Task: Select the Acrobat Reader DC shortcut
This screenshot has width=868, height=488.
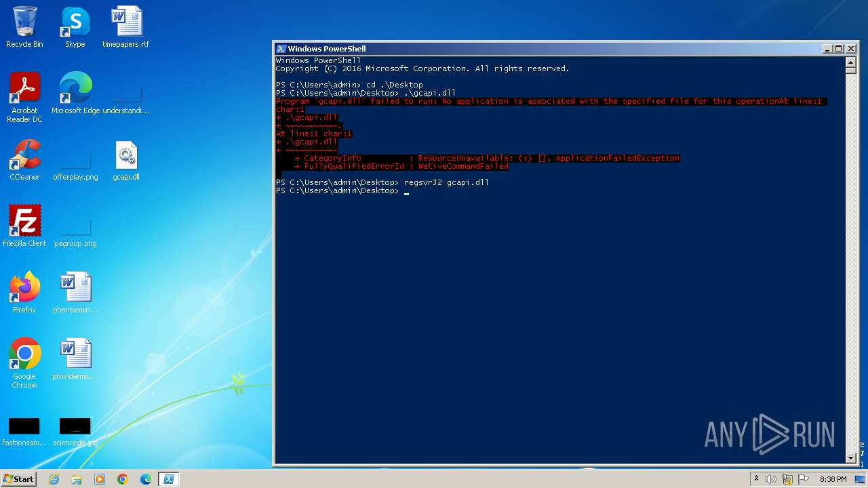Action: coord(24,98)
